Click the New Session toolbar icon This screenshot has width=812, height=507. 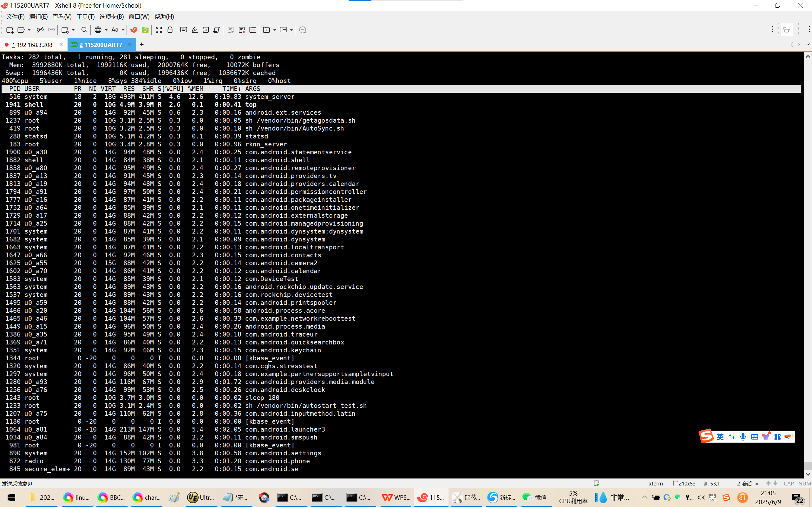coord(10,30)
